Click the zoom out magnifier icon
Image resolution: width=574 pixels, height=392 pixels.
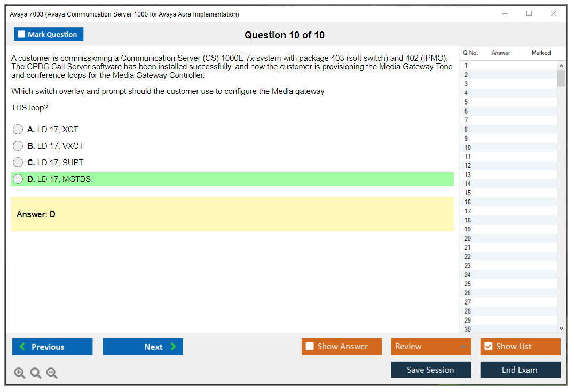coord(52,373)
